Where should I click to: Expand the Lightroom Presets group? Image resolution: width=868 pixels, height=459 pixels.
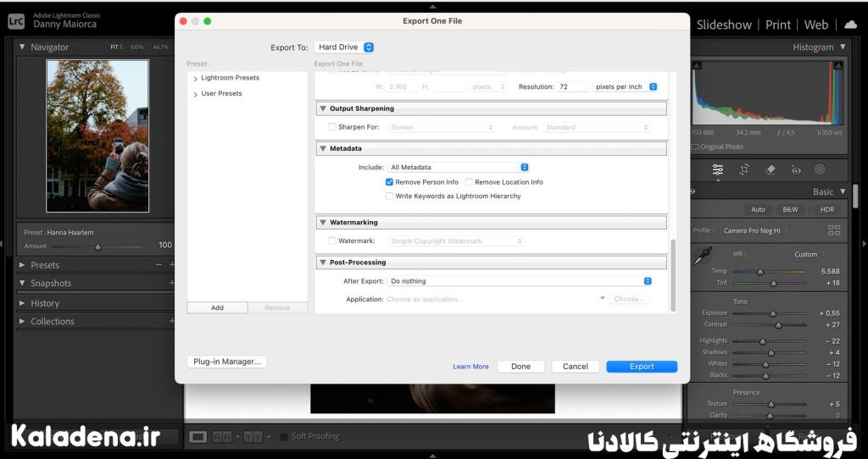click(x=196, y=79)
